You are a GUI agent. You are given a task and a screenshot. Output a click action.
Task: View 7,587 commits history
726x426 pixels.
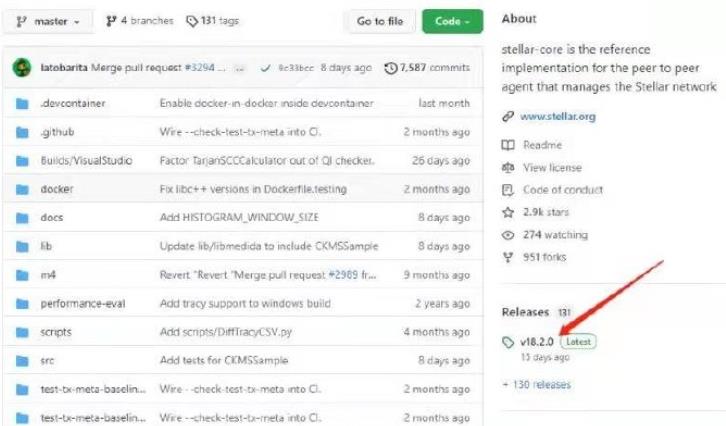(x=434, y=68)
